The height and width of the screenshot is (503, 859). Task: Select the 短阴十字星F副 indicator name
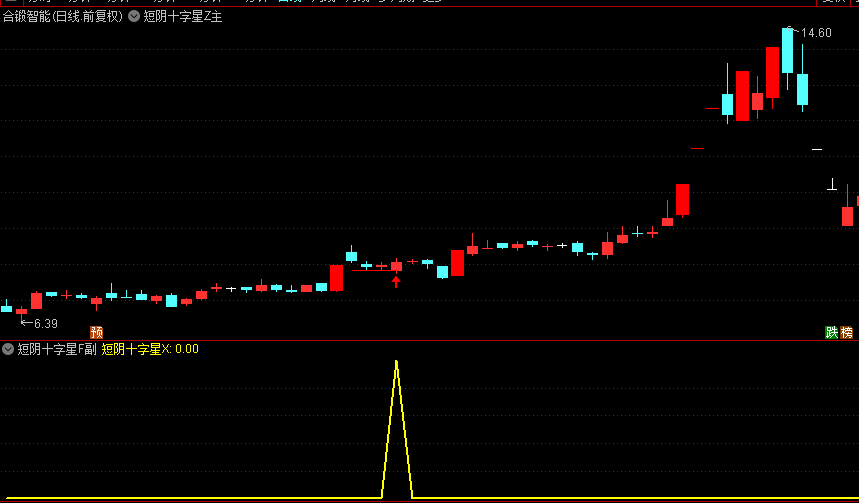pos(57,349)
